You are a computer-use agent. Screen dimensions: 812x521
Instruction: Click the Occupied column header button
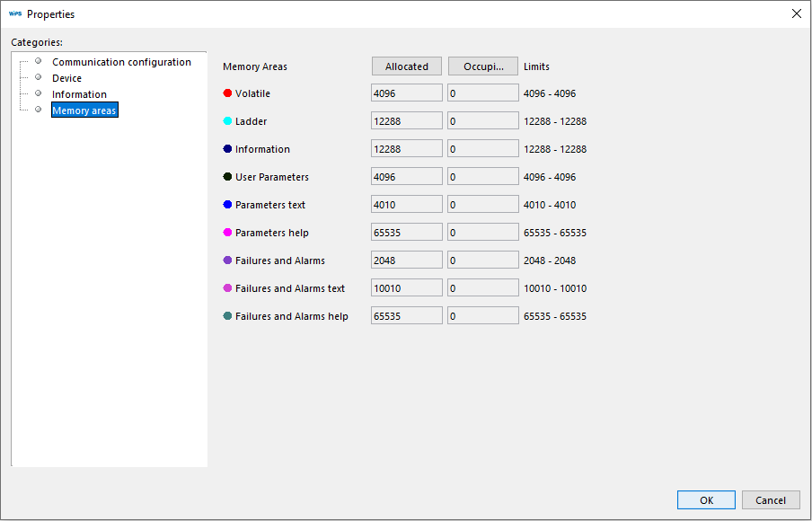pos(482,66)
